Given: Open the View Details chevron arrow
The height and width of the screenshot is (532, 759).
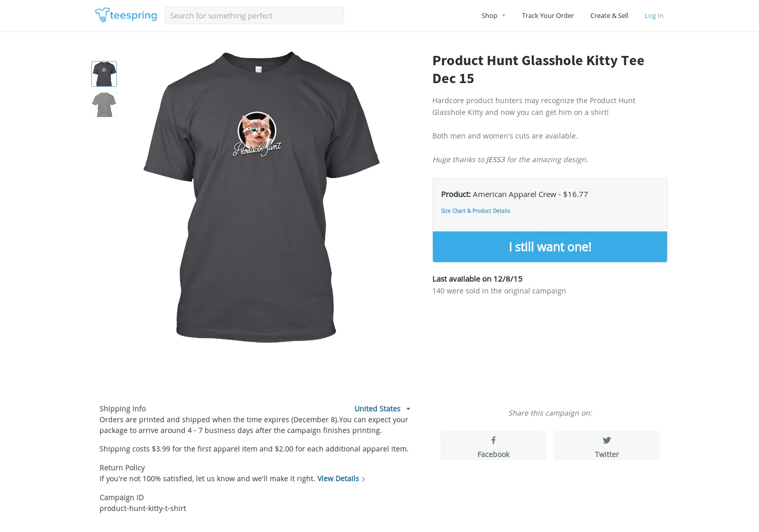Looking at the screenshot, I should click(364, 479).
